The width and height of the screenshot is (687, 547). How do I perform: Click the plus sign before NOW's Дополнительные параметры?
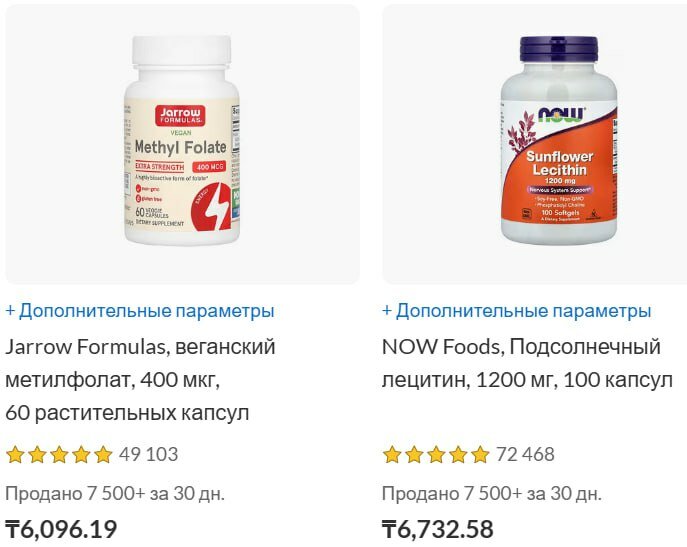tap(386, 311)
